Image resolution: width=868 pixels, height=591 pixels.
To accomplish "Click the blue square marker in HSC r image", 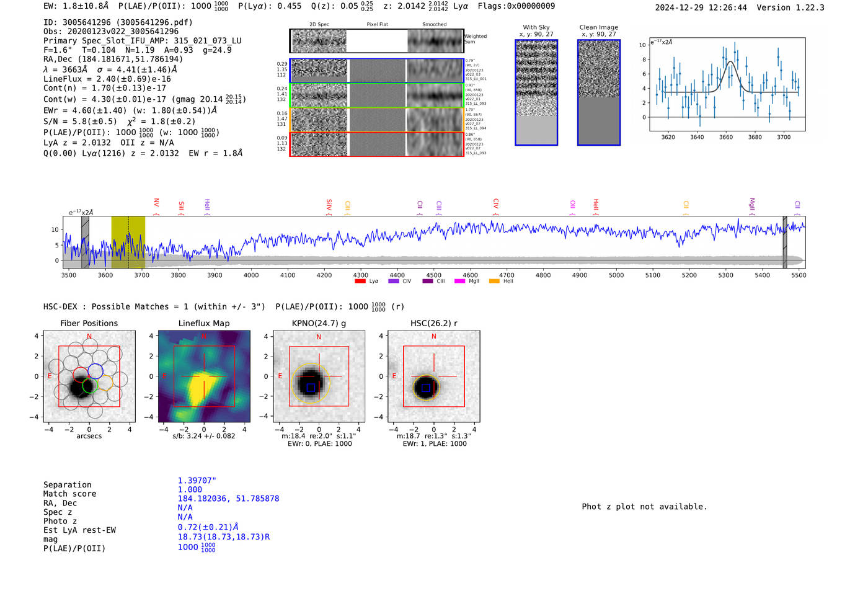I will [425, 388].
